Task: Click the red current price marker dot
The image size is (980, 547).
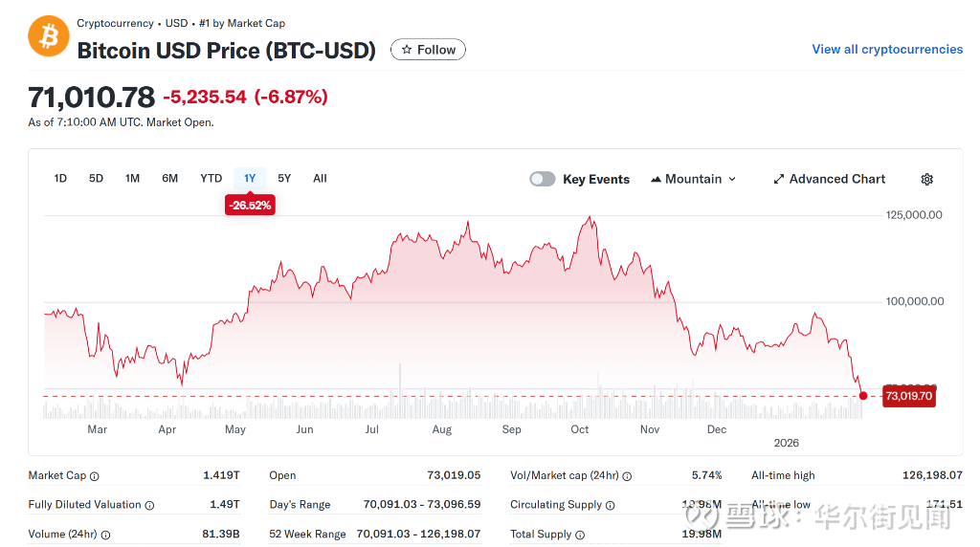Action: [x=863, y=395]
